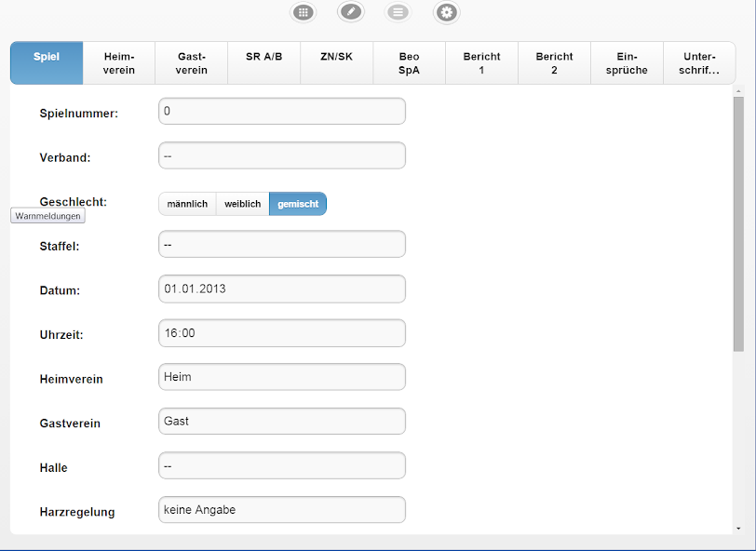Image resolution: width=756 pixels, height=551 pixels.
Task: Click the grid icon in top toolbar
Action: 303,12
